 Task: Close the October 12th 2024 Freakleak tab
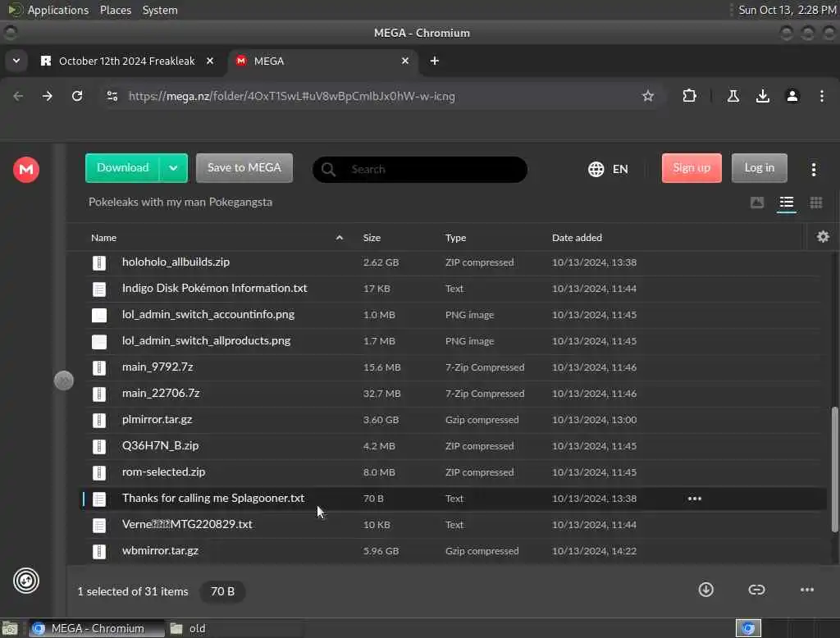[210, 61]
